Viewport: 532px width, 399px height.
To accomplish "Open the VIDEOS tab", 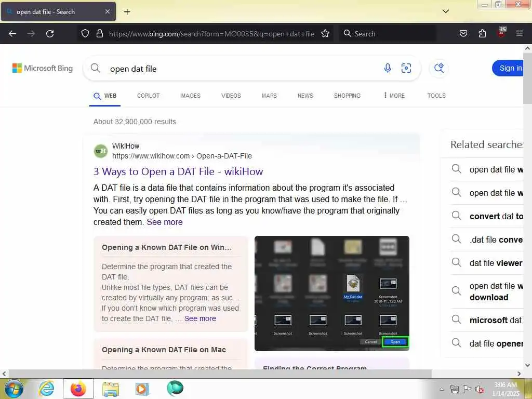I will coord(231,96).
